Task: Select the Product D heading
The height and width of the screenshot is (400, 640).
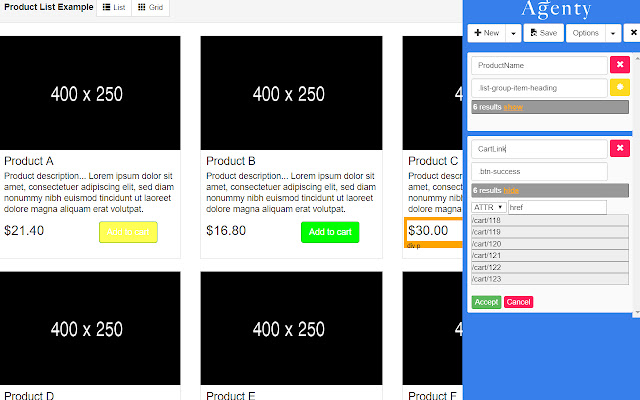Action: (x=29, y=396)
